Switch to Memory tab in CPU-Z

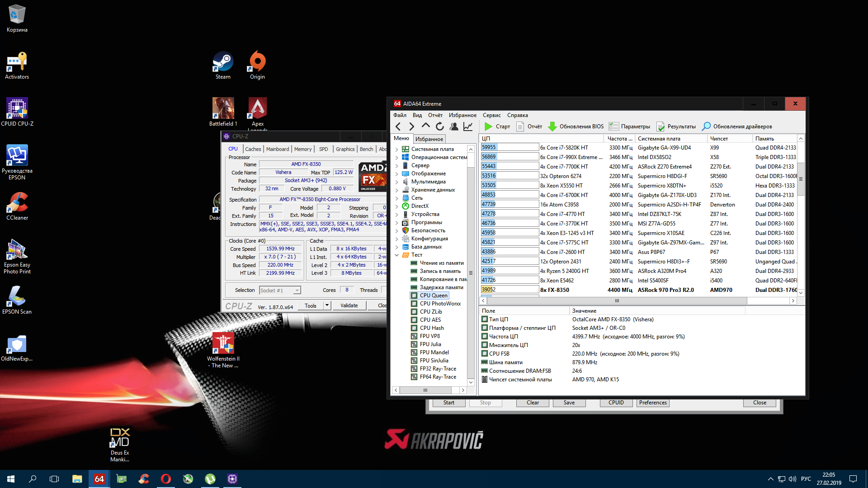coord(302,149)
